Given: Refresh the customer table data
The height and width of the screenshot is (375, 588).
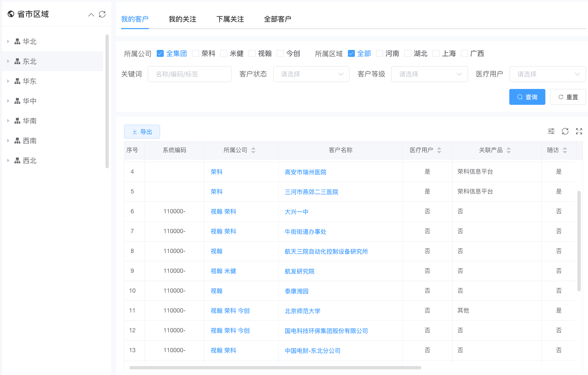Looking at the screenshot, I should point(565,131).
